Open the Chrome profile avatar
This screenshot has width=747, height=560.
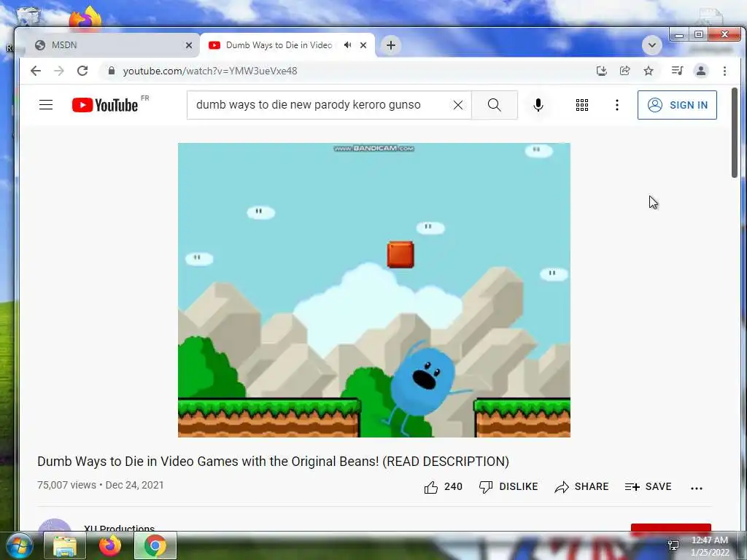(x=701, y=71)
